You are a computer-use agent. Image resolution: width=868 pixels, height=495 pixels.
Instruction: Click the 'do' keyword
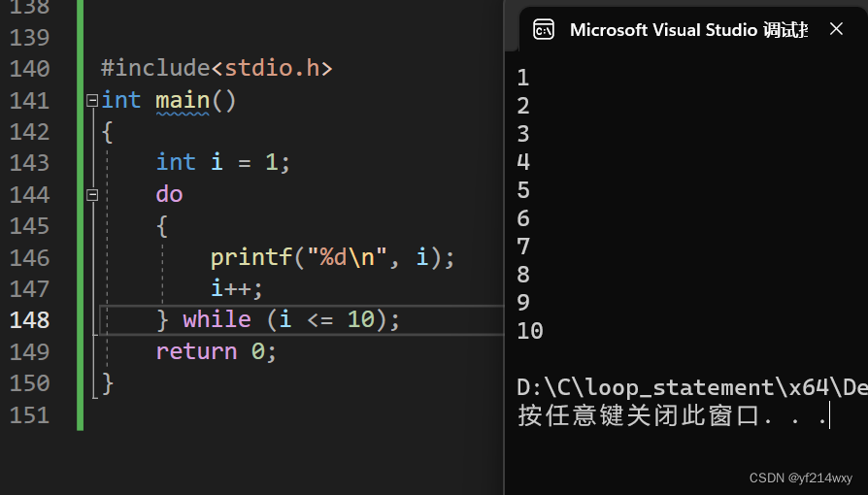tap(169, 194)
